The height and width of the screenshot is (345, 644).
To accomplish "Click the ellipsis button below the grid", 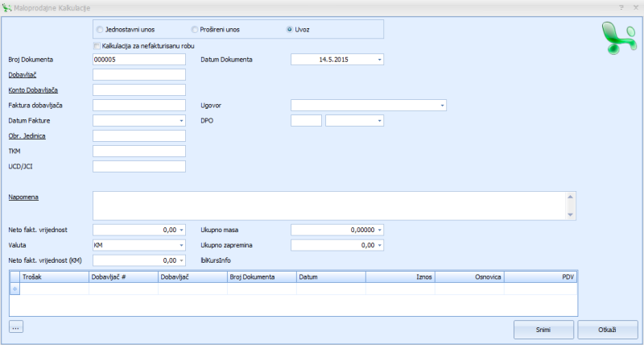I will tap(16, 327).
